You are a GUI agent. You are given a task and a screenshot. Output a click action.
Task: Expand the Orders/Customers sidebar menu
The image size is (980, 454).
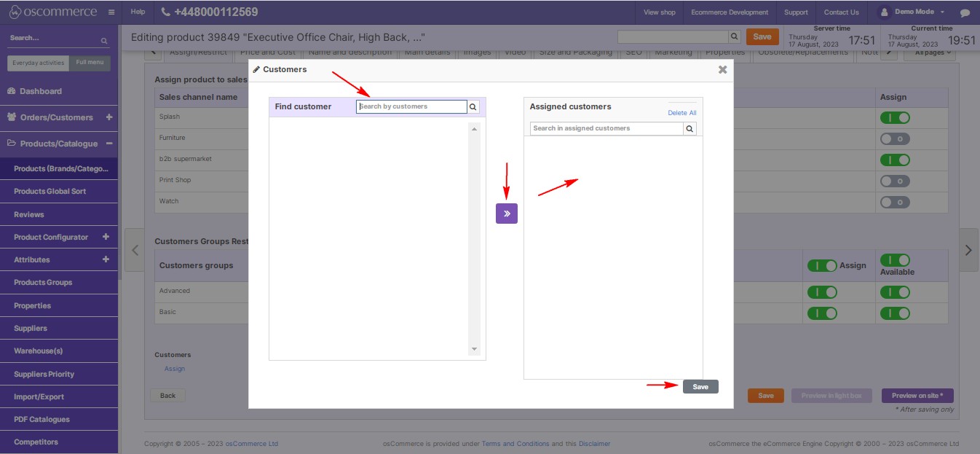[x=108, y=117]
